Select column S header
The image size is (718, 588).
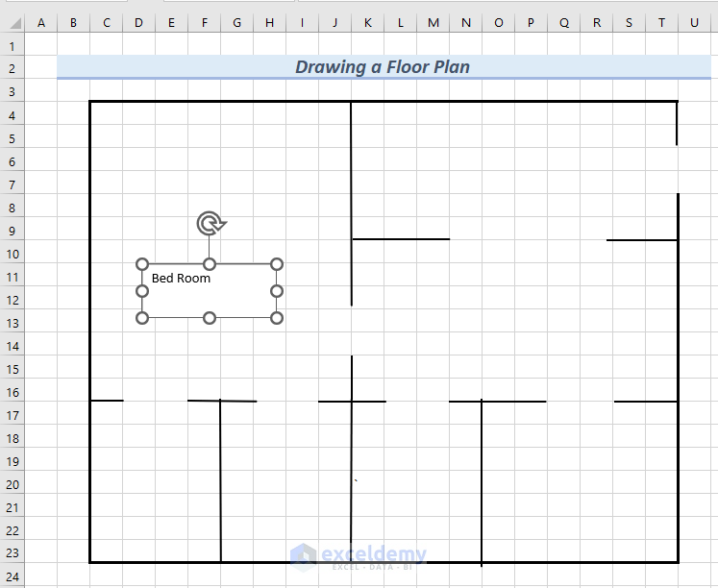point(629,23)
